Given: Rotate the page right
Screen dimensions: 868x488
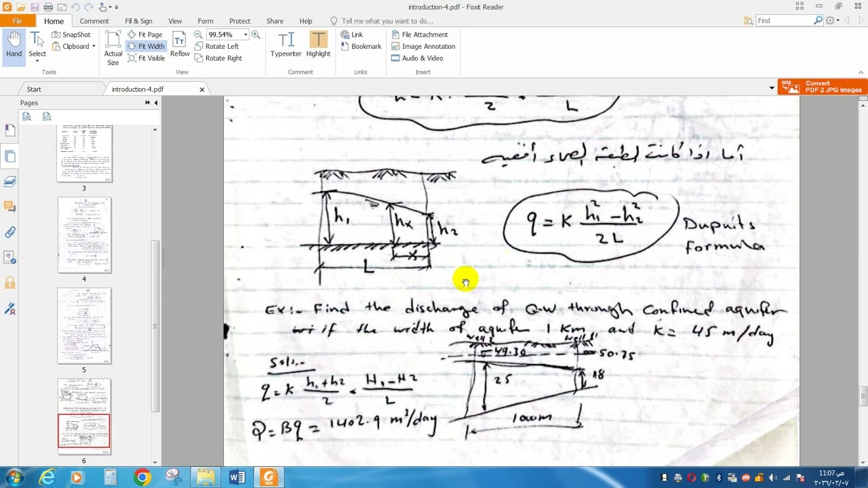Looking at the screenshot, I should click(218, 58).
